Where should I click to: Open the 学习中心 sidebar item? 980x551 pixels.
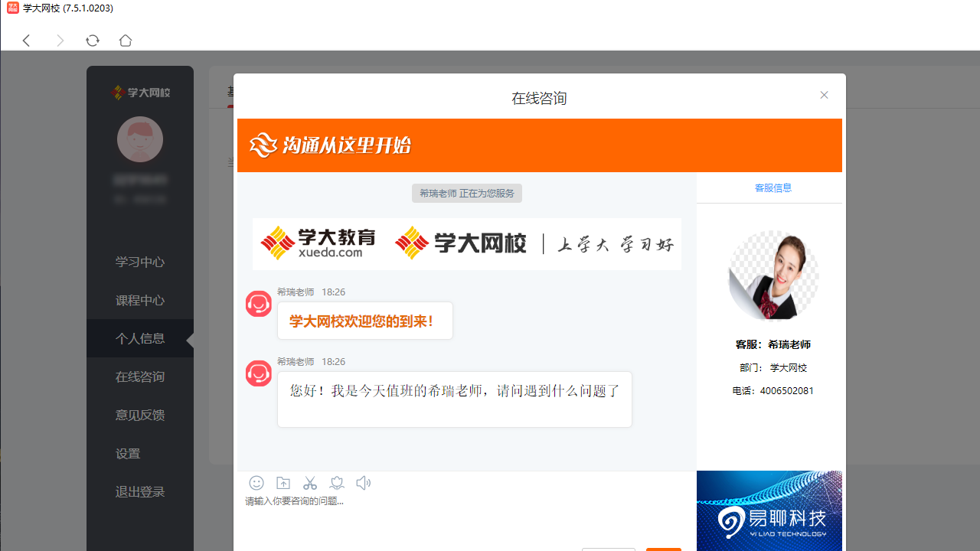(139, 261)
